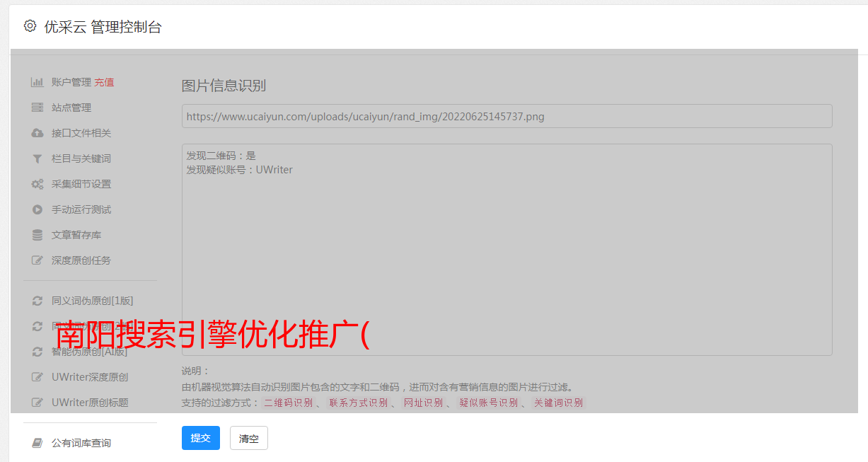Click the book icon for 公有词库查询
The image size is (868, 462).
point(37,443)
